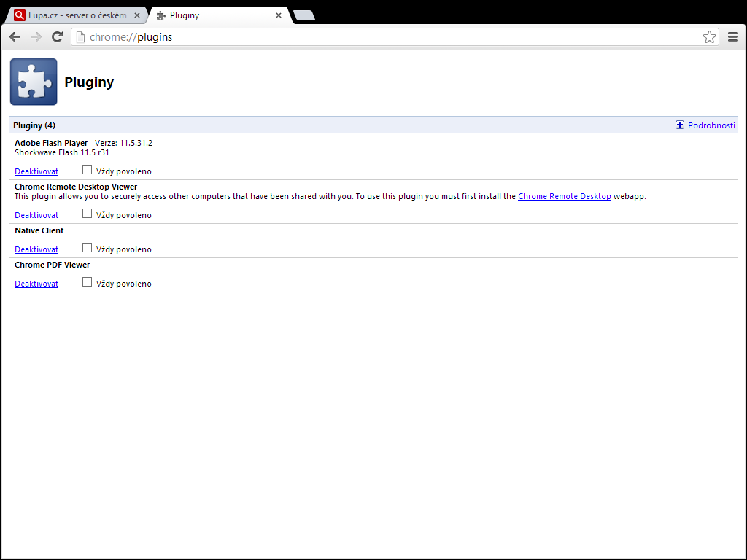Deactivate the Chrome PDF Viewer plugin
747x560 pixels.
pyautogui.click(x=36, y=284)
